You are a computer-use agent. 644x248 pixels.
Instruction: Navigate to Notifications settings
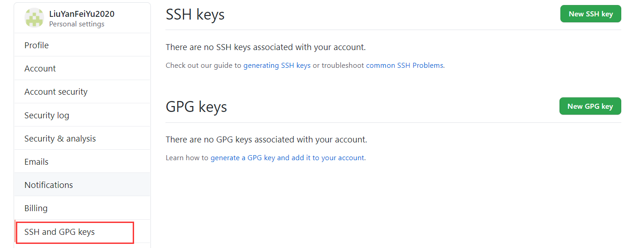tap(49, 185)
